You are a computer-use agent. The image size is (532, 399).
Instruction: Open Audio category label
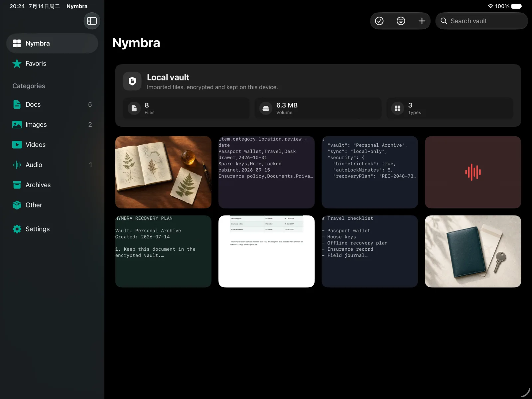(x=34, y=165)
